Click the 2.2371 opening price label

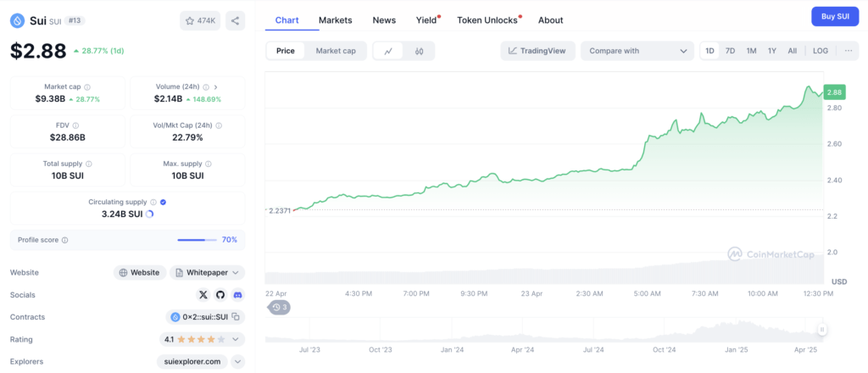coord(279,210)
